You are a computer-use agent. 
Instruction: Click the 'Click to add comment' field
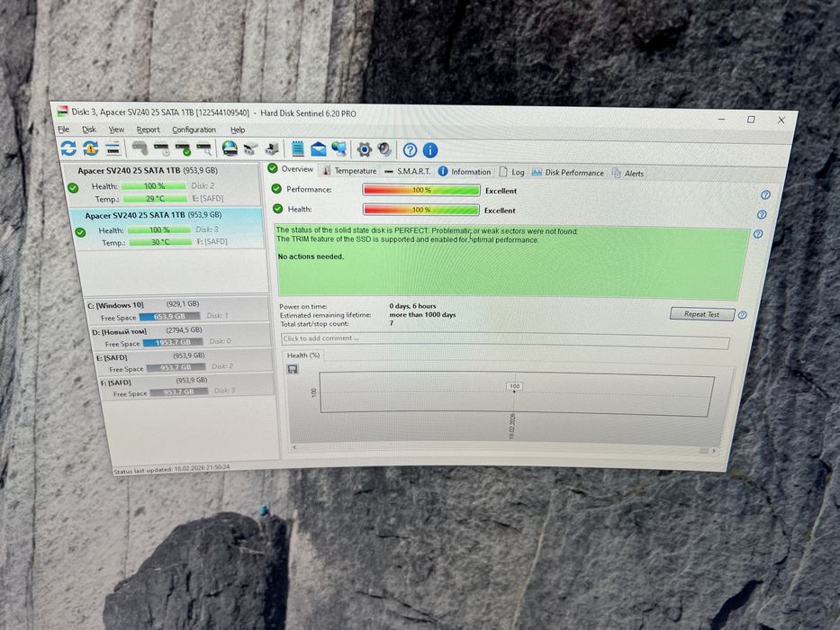[505, 339]
